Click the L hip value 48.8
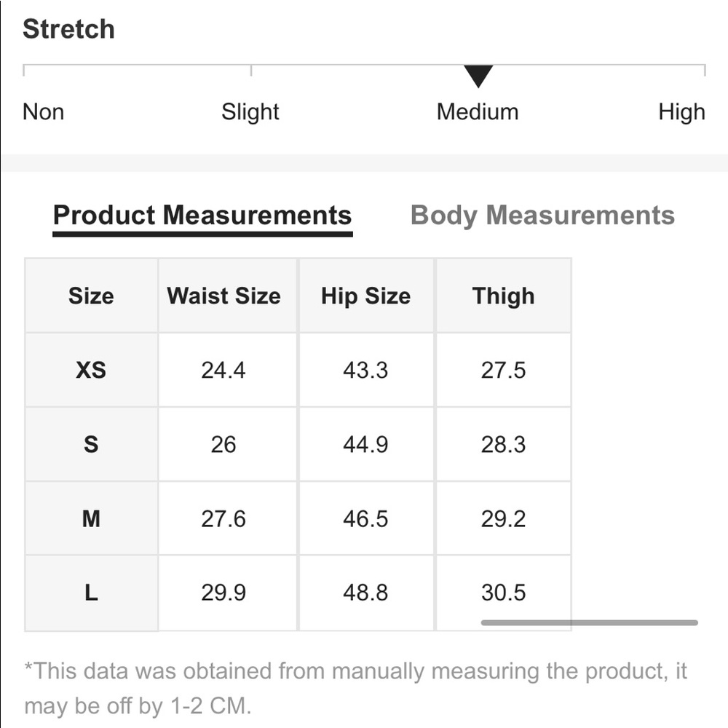The height and width of the screenshot is (728, 728). tap(365, 593)
